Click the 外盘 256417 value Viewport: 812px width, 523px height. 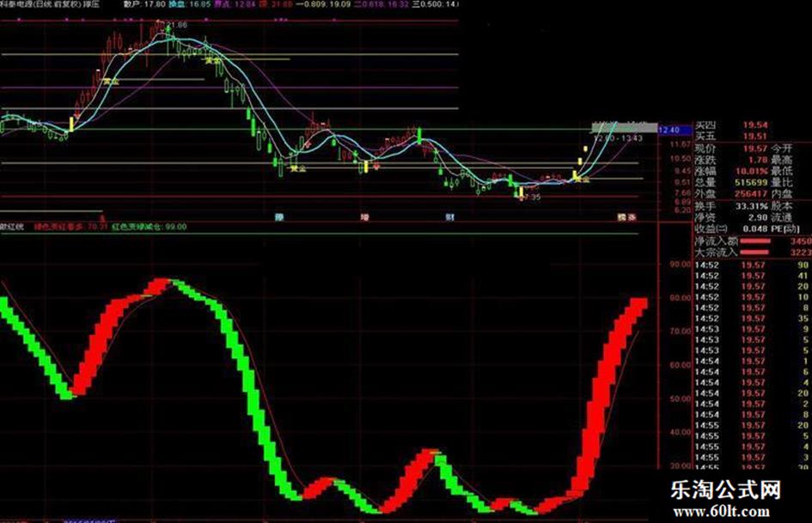pos(751,194)
